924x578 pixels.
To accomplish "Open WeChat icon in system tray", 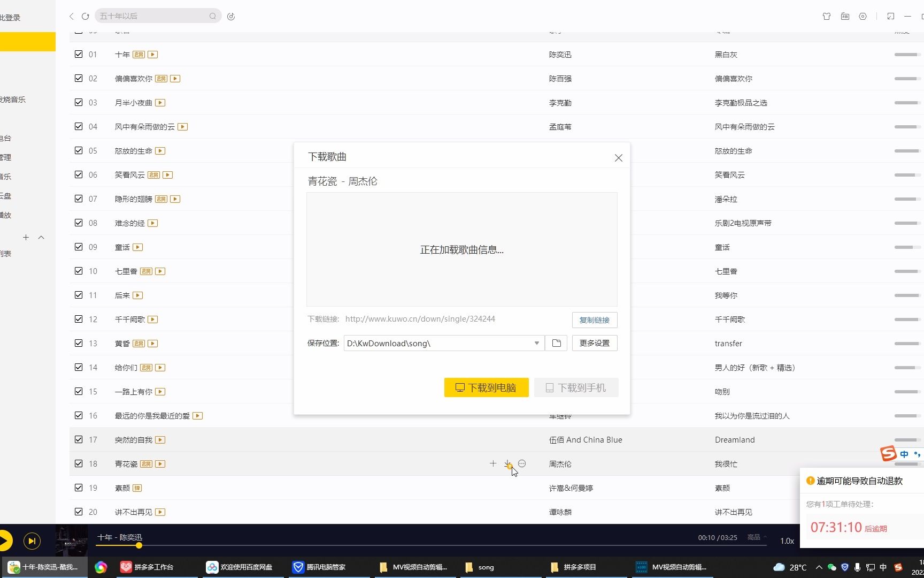I will tap(831, 567).
